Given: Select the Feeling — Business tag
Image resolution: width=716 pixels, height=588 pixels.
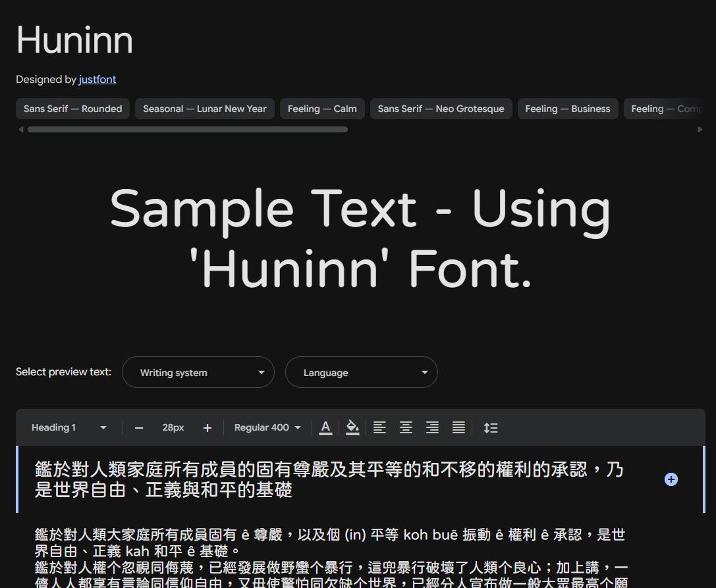Looking at the screenshot, I should point(568,109).
